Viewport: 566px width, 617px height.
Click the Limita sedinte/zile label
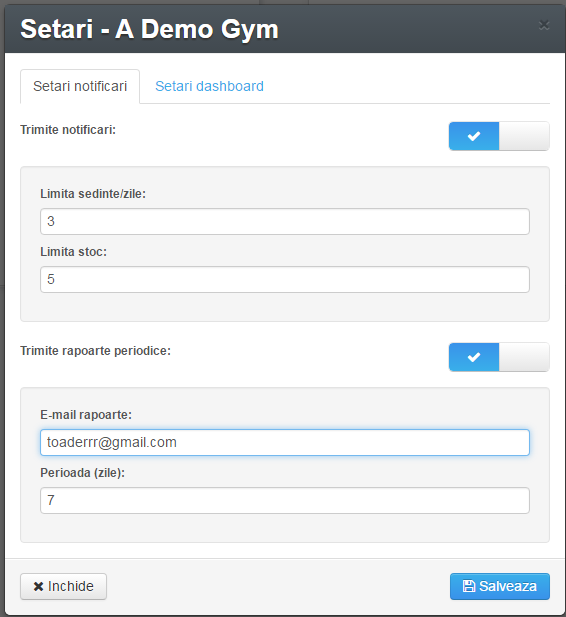click(x=93, y=194)
